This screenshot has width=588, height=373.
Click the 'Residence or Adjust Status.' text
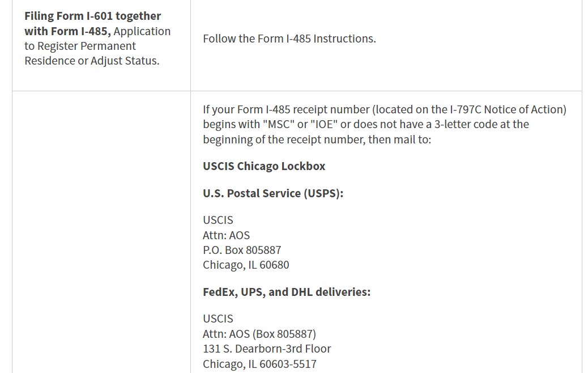[92, 61]
